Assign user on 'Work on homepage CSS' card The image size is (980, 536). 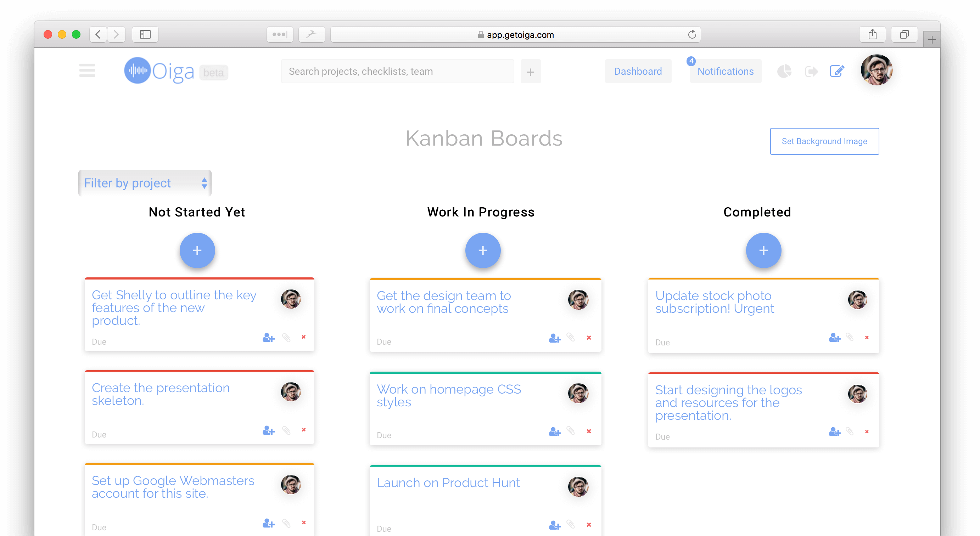coord(555,432)
